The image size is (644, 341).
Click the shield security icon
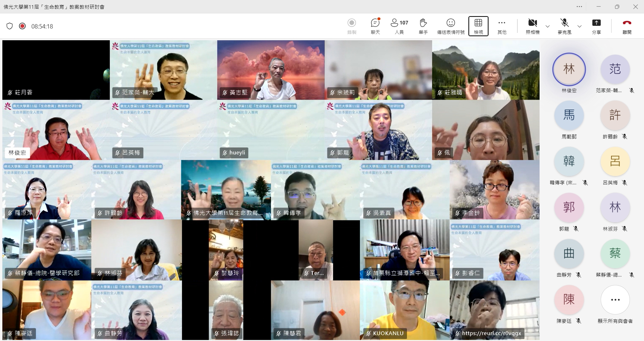[9, 26]
